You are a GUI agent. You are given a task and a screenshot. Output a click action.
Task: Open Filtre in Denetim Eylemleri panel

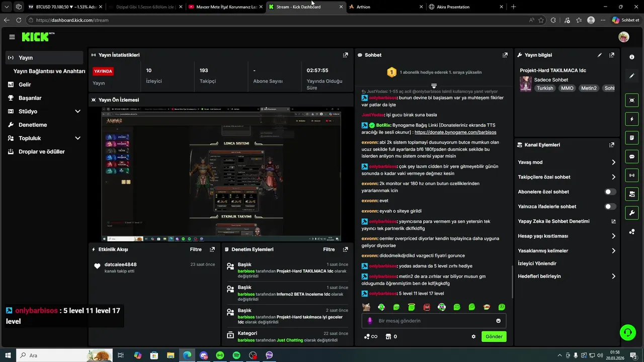pyautogui.click(x=329, y=249)
